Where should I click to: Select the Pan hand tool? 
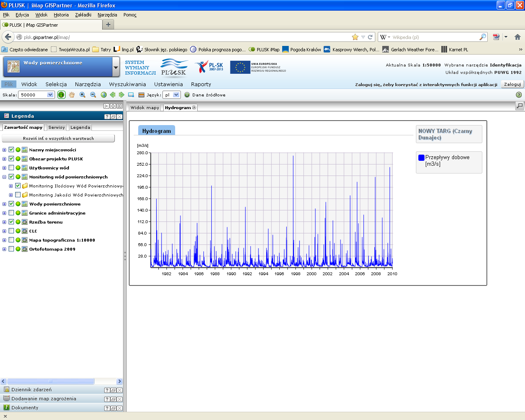point(72,95)
